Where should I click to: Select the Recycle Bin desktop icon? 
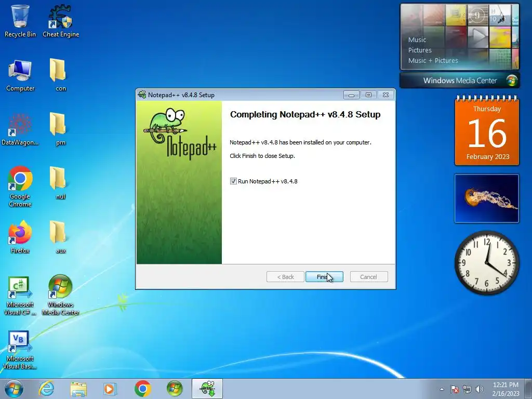pyautogui.click(x=20, y=21)
